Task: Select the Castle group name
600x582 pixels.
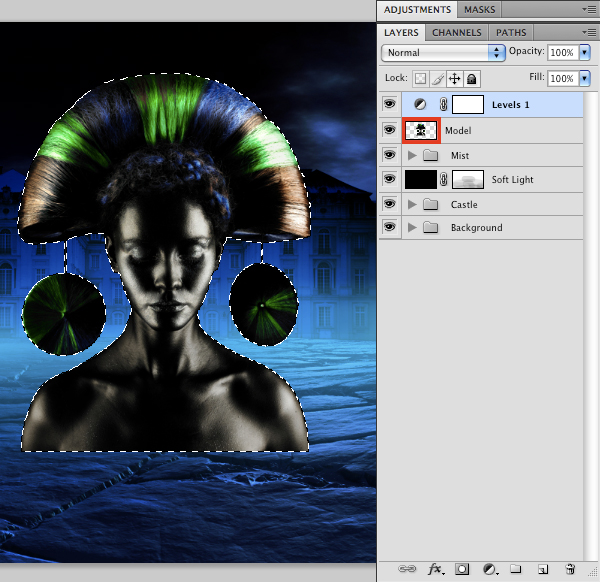Action: (x=464, y=205)
